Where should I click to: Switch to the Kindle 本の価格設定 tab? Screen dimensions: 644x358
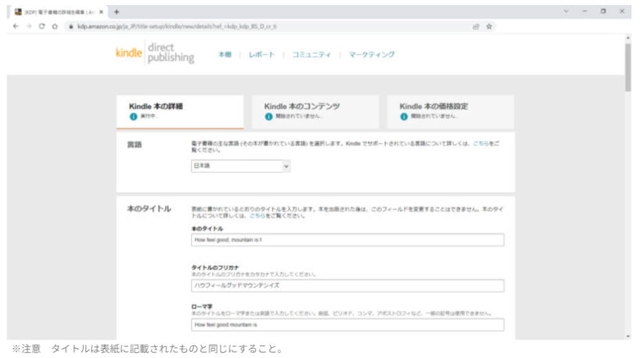450,112
